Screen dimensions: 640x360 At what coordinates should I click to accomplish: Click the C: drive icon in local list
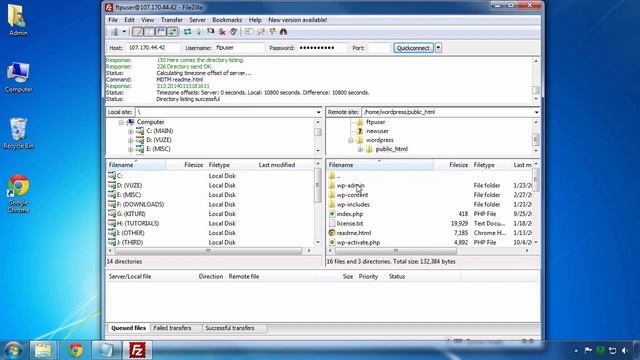point(112,176)
